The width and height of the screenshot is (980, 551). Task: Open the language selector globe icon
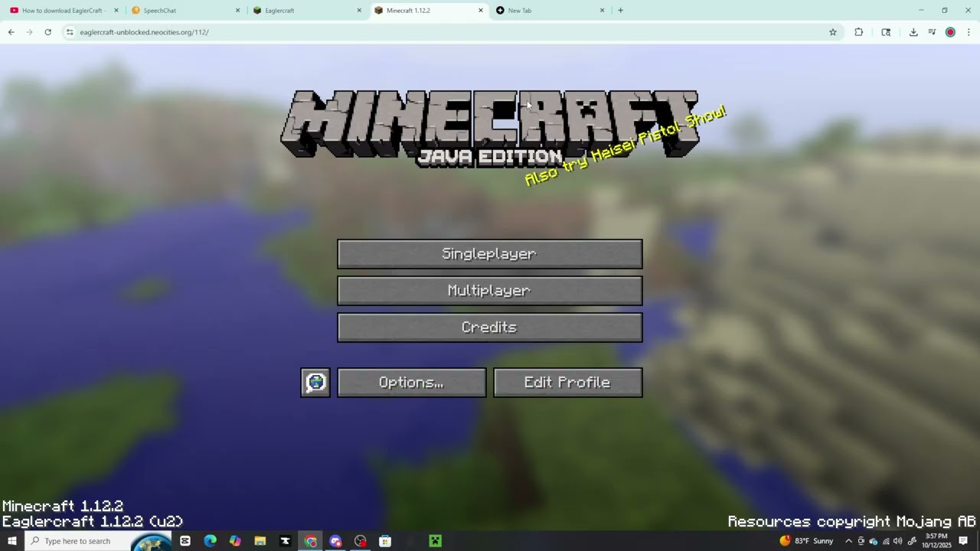(315, 383)
